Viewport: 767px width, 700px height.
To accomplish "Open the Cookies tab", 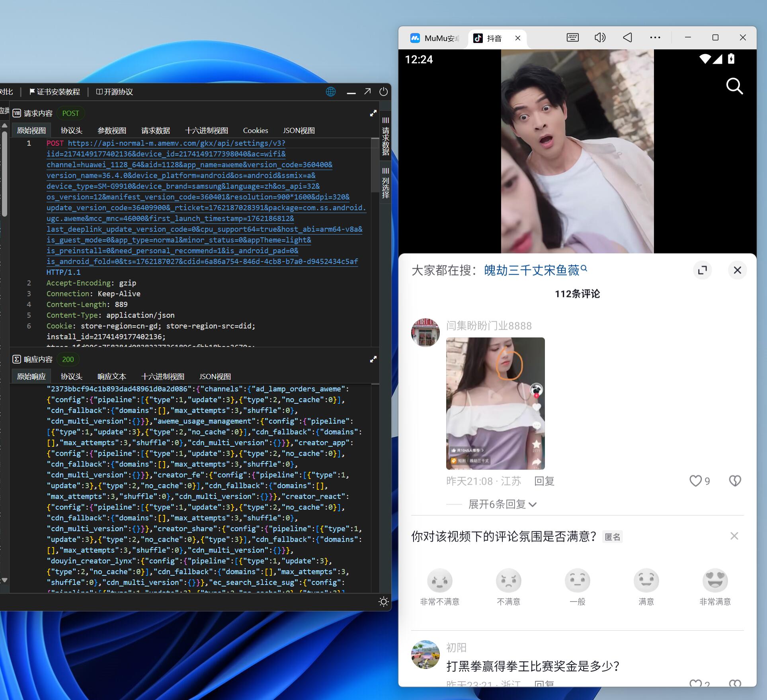I will [255, 131].
